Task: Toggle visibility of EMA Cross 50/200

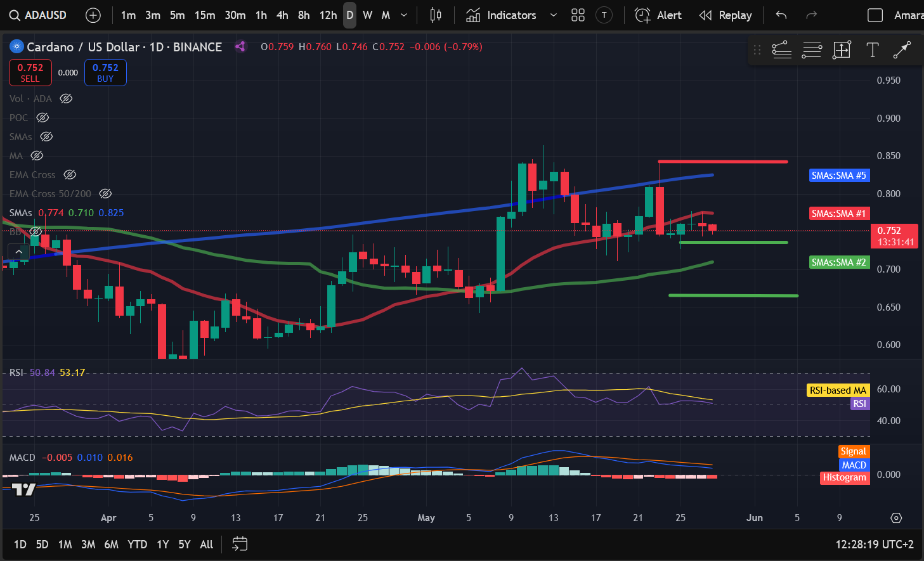Action: pos(106,194)
